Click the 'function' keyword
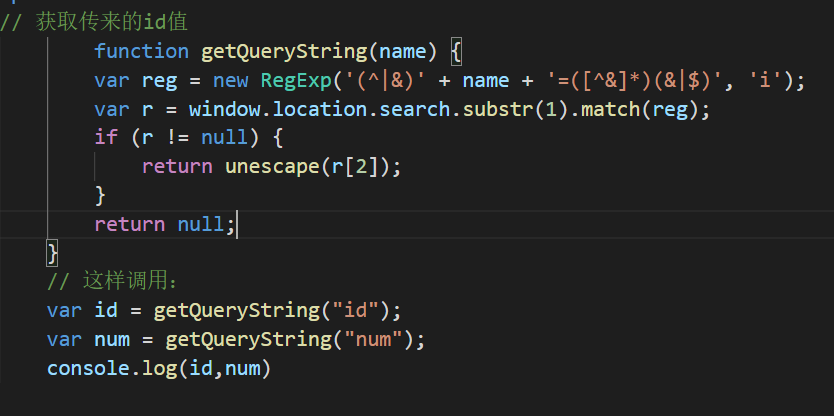 coord(141,52)
